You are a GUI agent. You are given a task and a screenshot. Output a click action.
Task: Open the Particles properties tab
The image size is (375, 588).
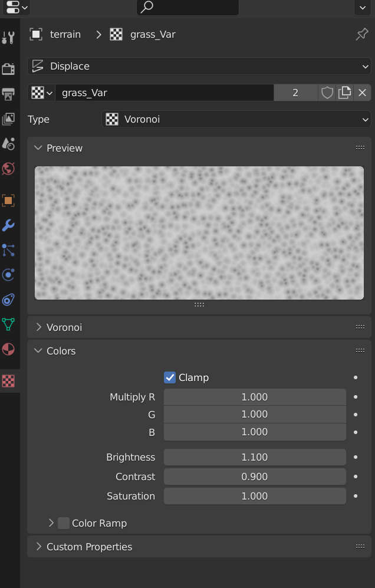[x=8, y=250]
